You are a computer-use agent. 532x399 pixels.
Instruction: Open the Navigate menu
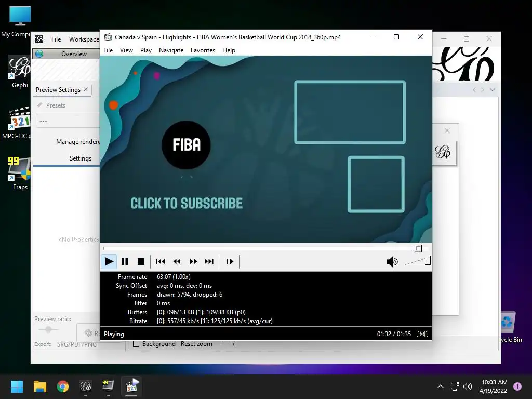pos(171,50)
